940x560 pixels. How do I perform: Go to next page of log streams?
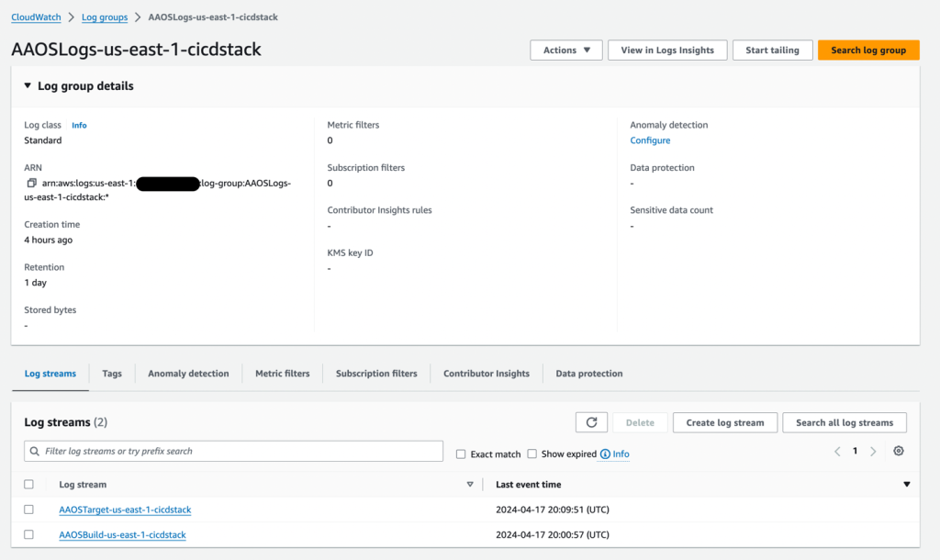tap(872, 451)
